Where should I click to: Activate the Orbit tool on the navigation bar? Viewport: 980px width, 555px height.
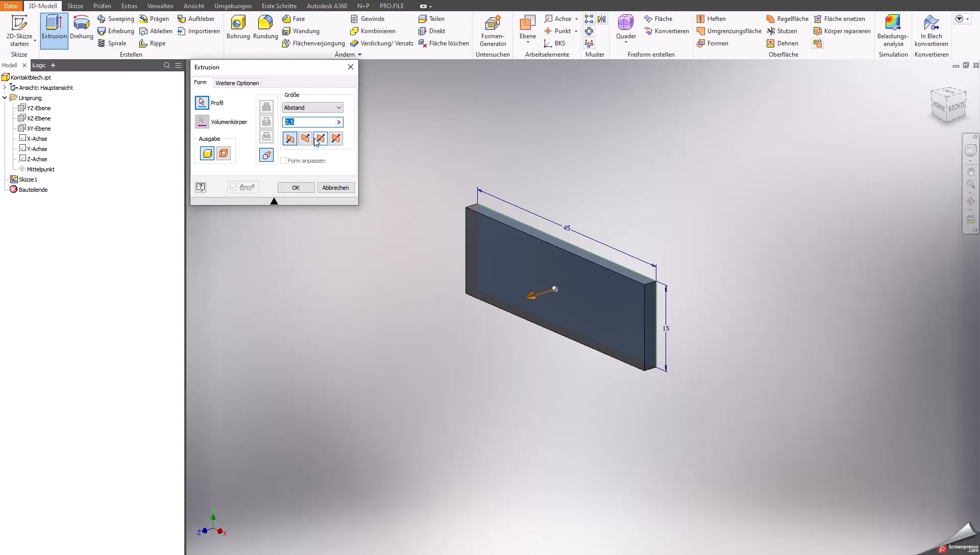coord(971,201)
